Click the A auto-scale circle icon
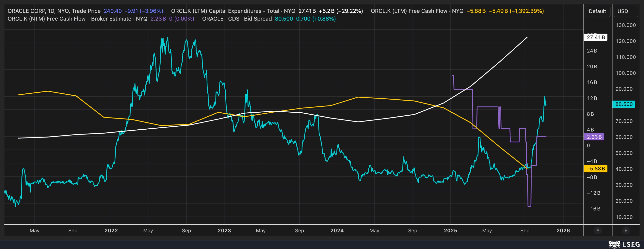The width and height of the screenshot is (644, 249). [598, 230]
